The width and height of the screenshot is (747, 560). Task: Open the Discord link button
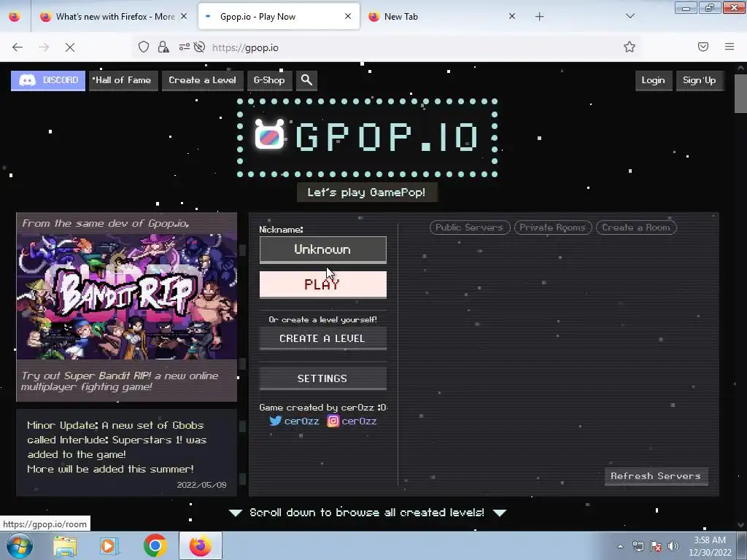(48, 80)
